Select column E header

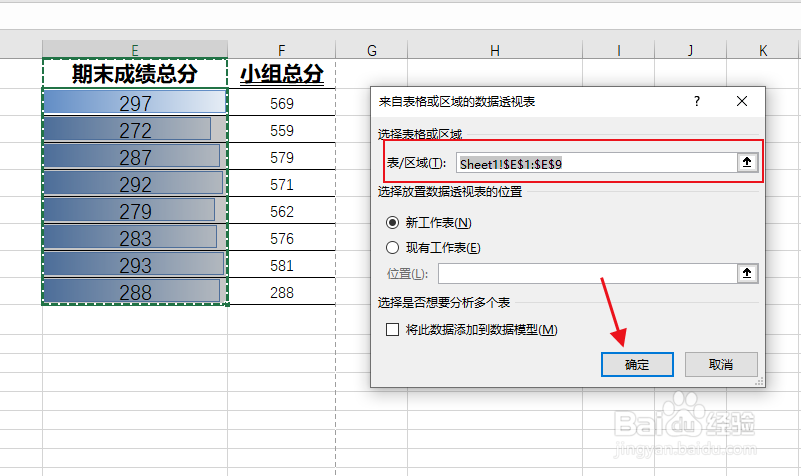pos(135,50)
